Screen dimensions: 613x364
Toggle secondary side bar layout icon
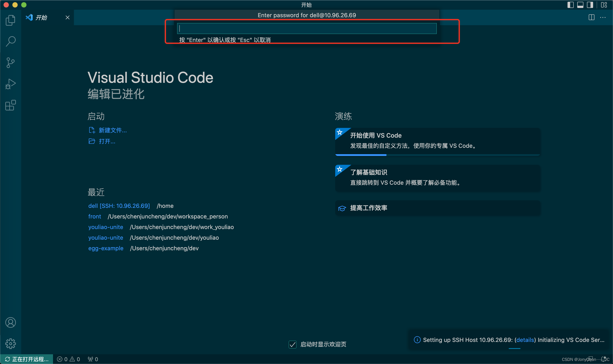[x=590, y=5]
